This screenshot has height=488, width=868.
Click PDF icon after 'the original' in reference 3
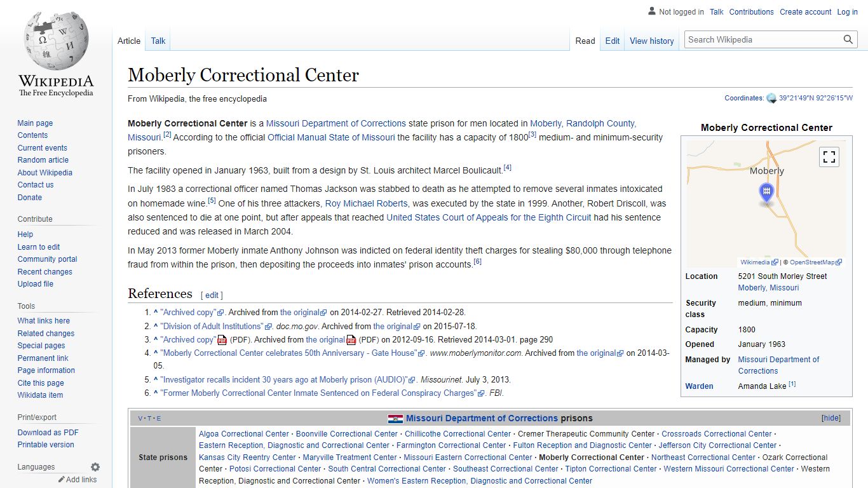pos(351,340)
